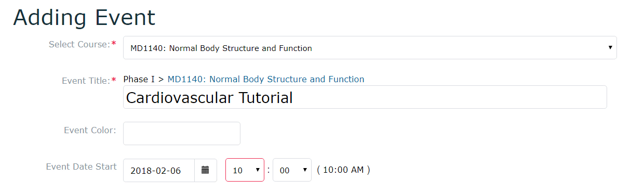The height and width of the screenshot is (192, 644).
Task: Click the Phase I breadcrumb text
Action: tap(139, 80)
